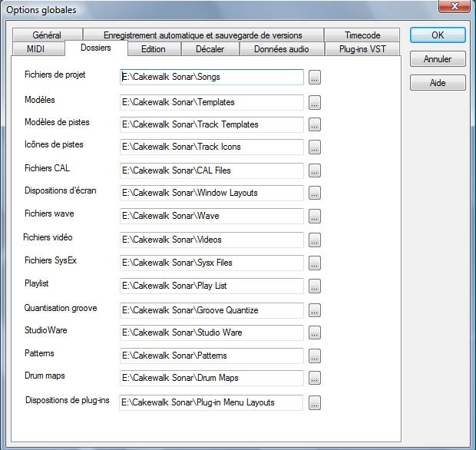Viewport: 476px width, 450px height.
Task: Edit the Templates folder path field
Action: (x=212, y=102)
